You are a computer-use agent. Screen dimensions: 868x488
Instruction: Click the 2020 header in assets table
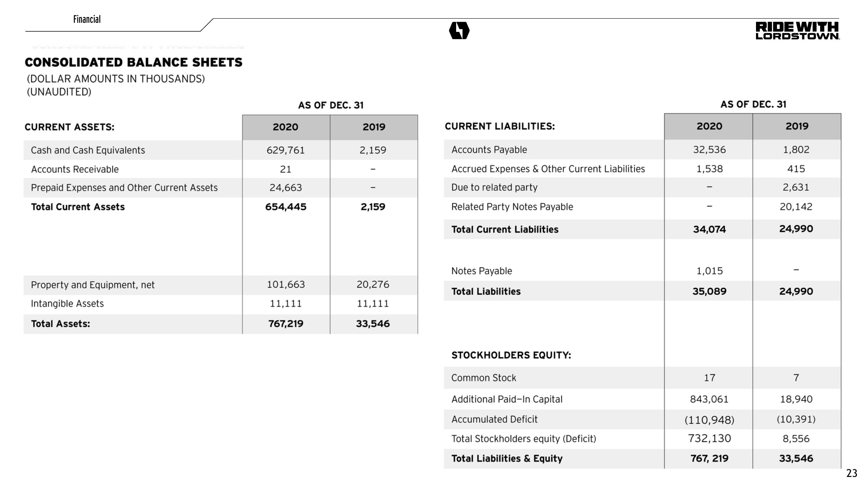(x=286, y=127)
